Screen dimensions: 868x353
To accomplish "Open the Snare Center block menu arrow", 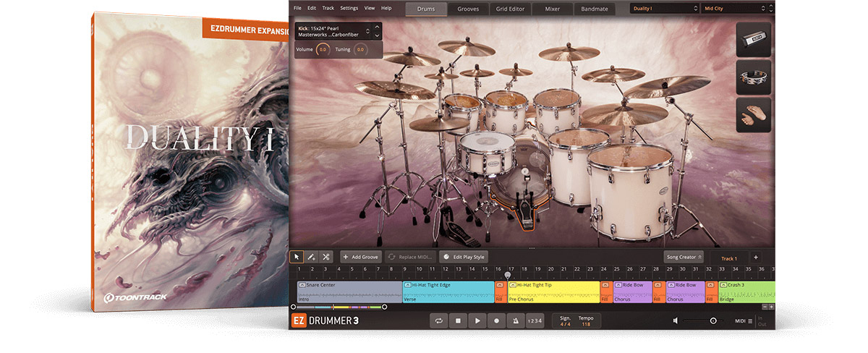I will 302,285.
